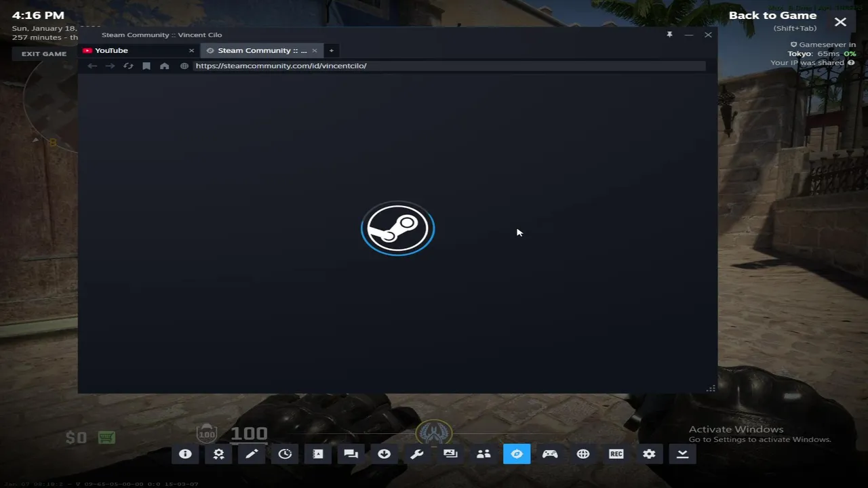Close the Steam Community browser window
Screen dimensions: 868x488
coord(708,35)
